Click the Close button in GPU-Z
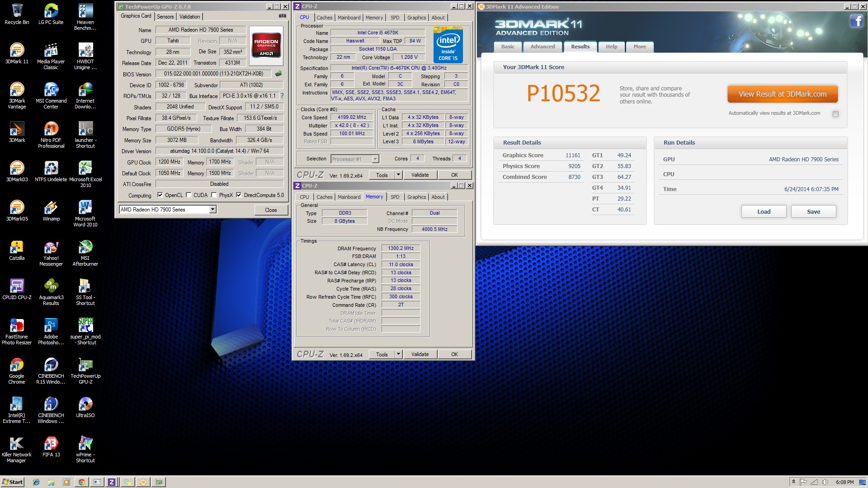The width and height of the screenshot is (868, 488). click(x=271, y=210)
